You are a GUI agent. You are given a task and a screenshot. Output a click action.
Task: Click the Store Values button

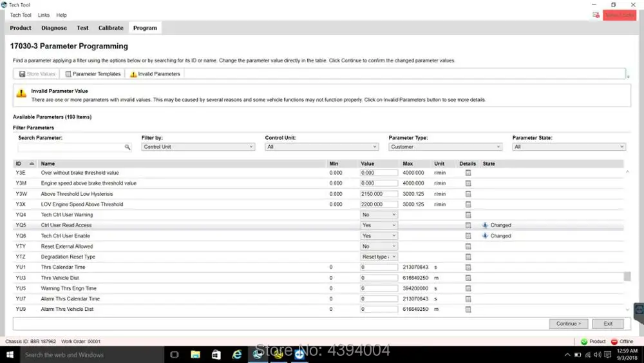click(37, 74)
